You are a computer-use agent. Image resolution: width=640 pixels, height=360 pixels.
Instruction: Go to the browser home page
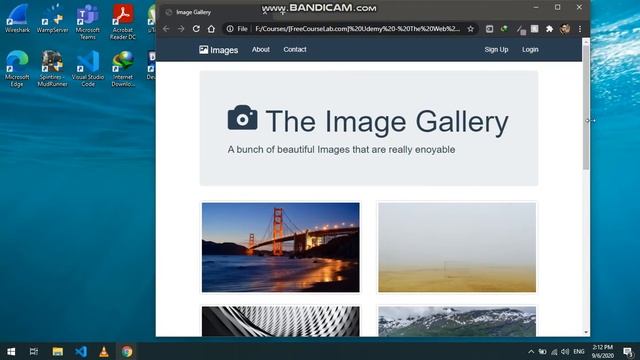211,29
